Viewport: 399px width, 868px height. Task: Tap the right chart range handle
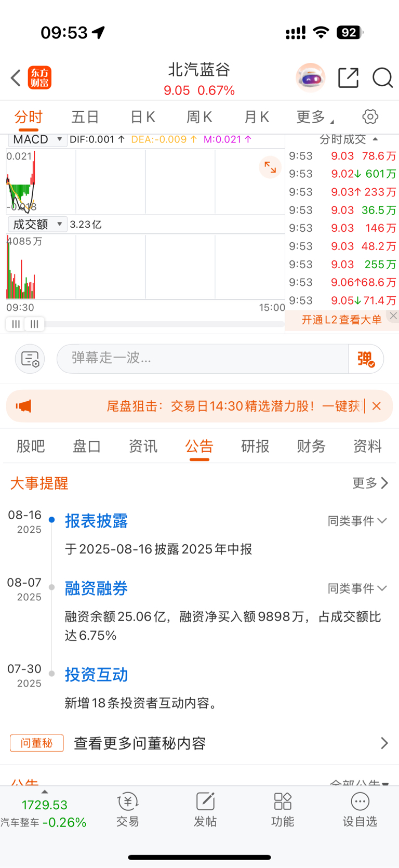[x=34, y=324]
